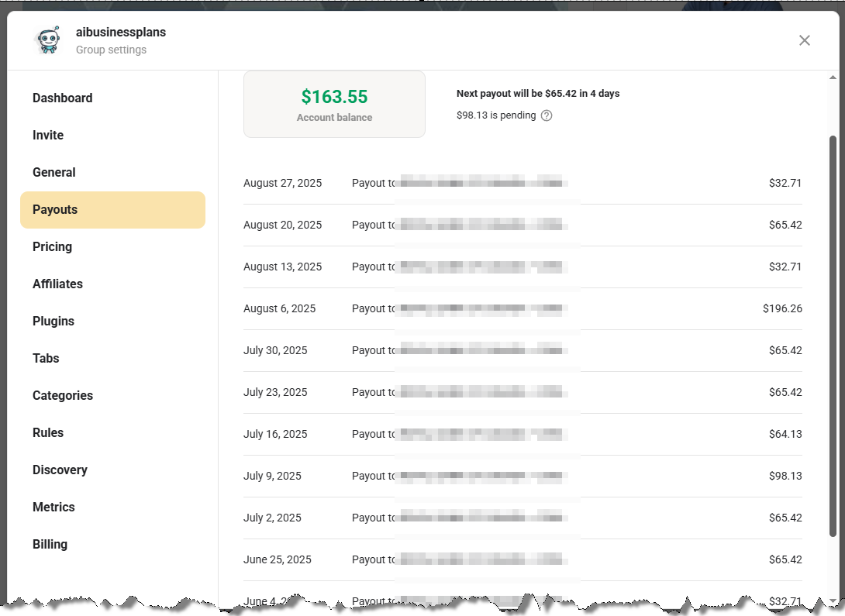The height and width of the screenshot is (616, 845).
Task: View the Metrics section
Action: (x=53, y=508)
